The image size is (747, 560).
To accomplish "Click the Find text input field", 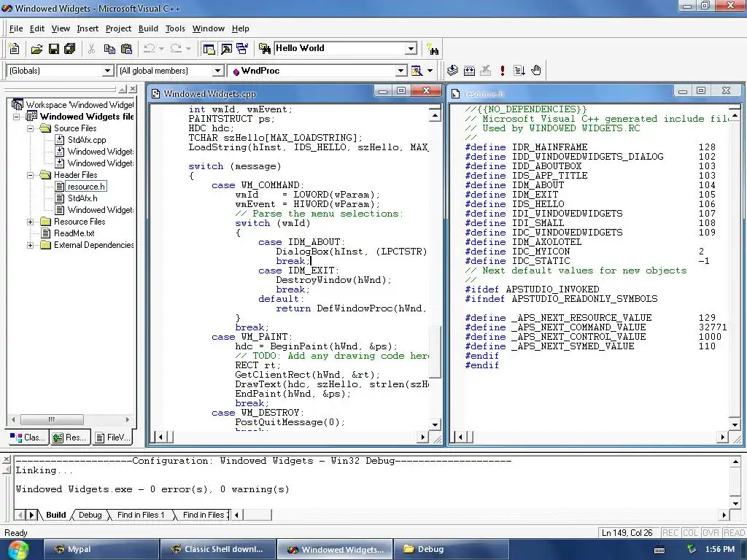I will (340, 48).
